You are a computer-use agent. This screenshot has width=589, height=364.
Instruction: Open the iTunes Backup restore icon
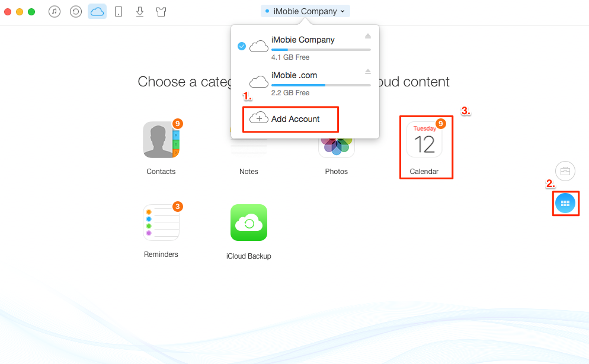pos(76,12)
